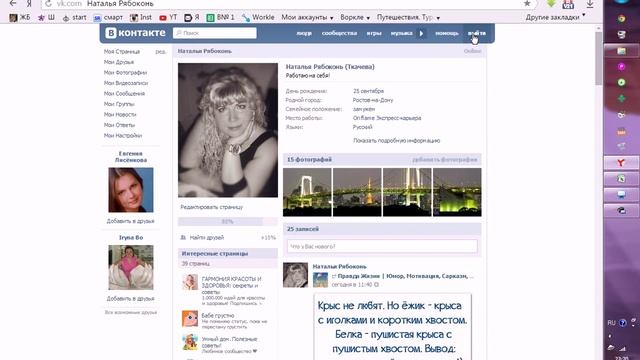Open the Другие закладки folder
Viewport: 640px width, 360px height.
(x=555, y=18)
